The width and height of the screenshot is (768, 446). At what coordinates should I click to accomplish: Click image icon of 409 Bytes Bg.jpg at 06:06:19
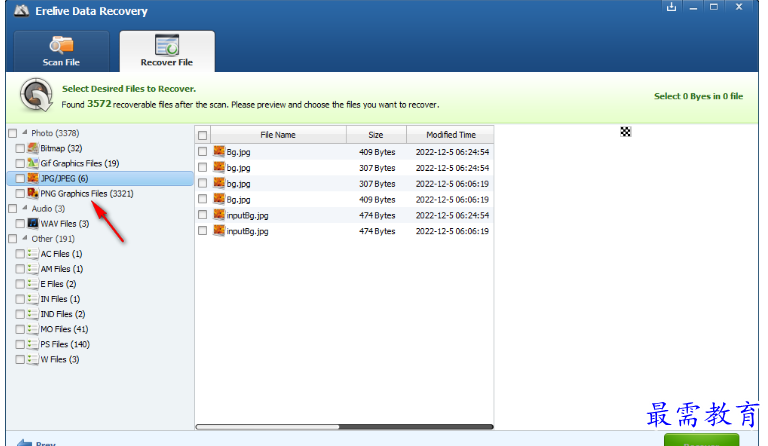click(x=219, y=199)
